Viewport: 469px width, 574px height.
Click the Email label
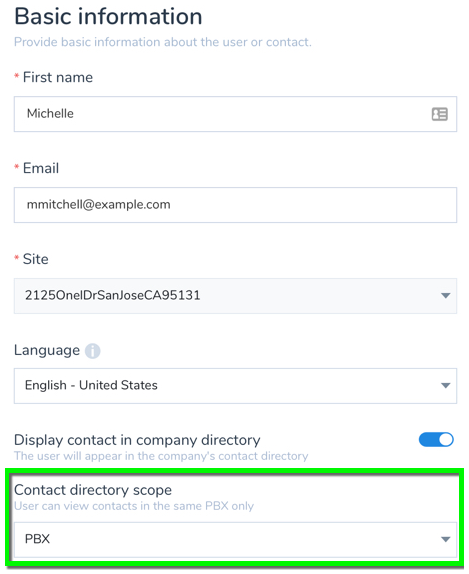(41, 168)
